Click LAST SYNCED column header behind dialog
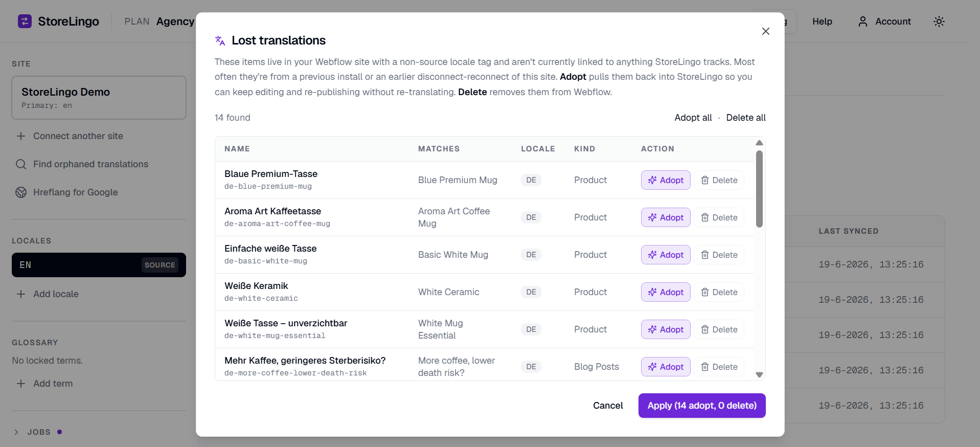This screenshot has height=447, width=980. pos(849,231)
